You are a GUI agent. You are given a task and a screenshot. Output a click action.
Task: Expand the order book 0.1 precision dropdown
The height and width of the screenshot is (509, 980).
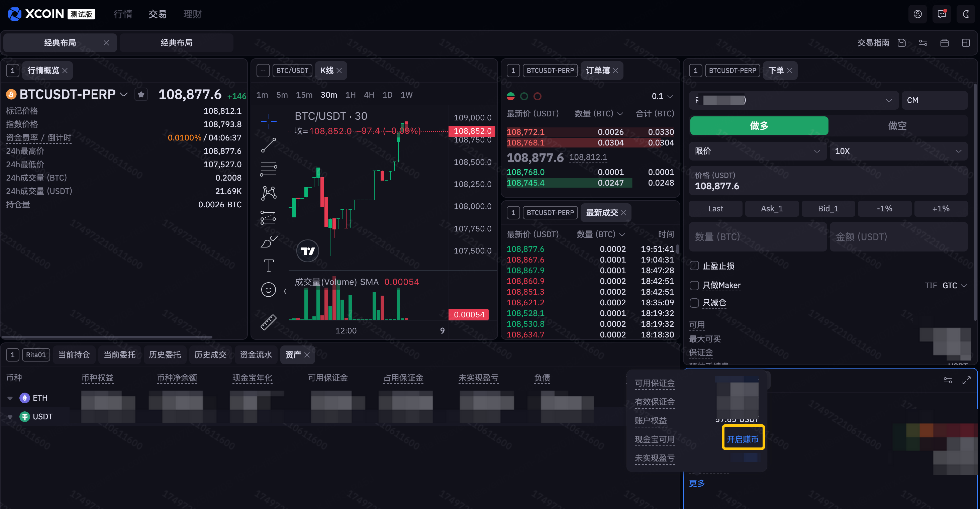(662, 96)
